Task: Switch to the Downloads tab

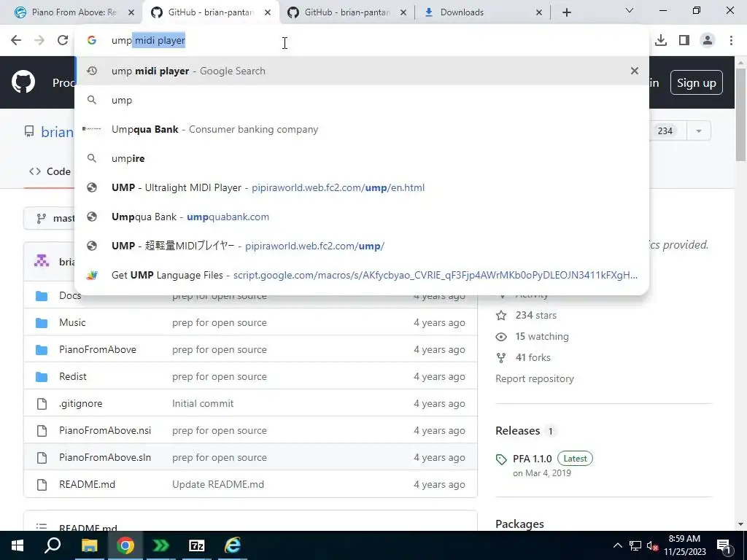Action: [x=483, y=12]
